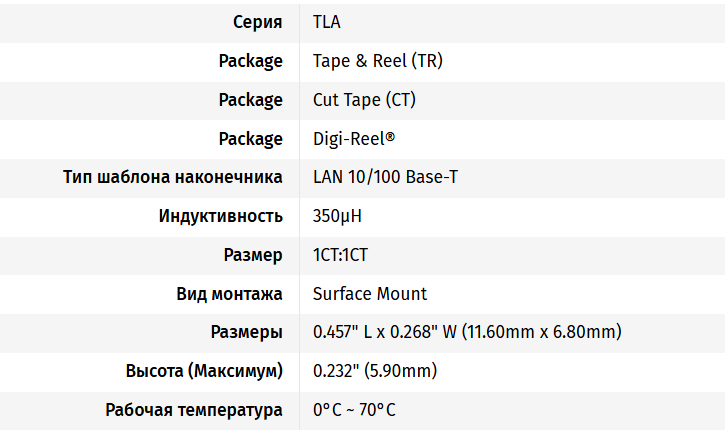Click the Package label beside Cut Tape
725x437 pixels.
tap(250, 100)
